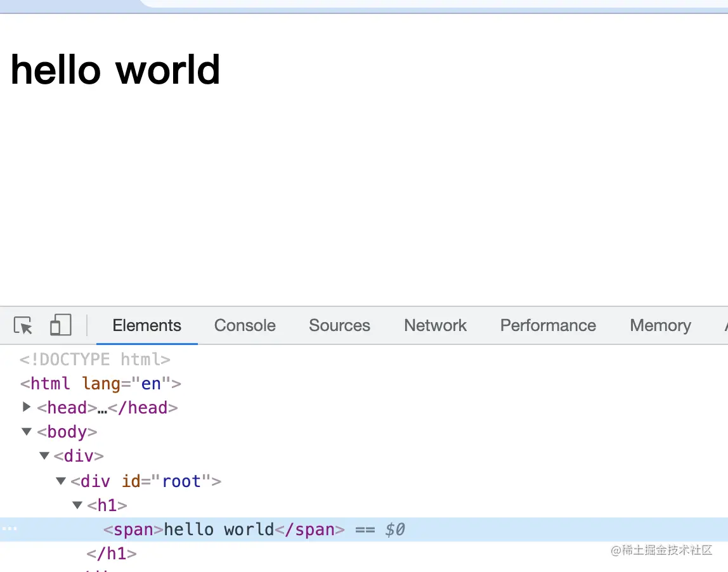728x572 pixels.
Task: Click the $0 reference on selected row
Action: (x=394, y=530)
